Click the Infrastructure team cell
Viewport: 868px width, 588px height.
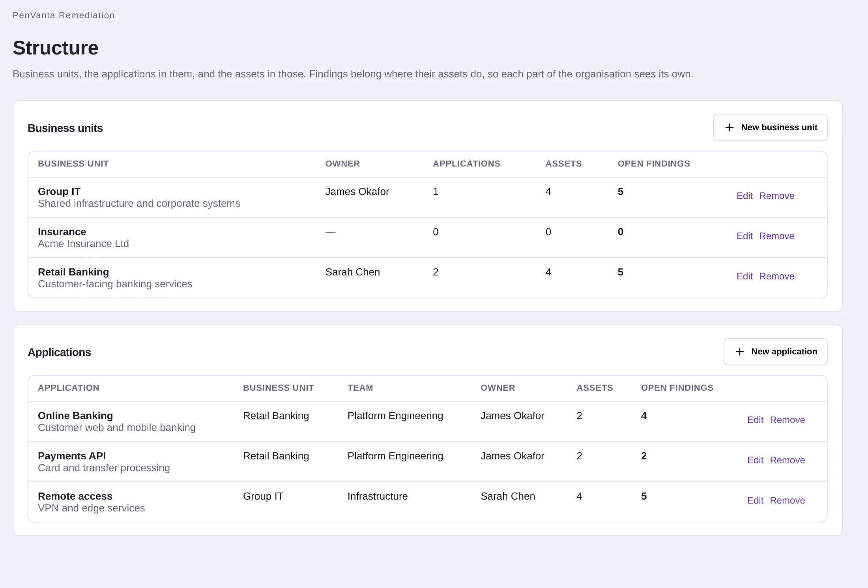(x=378, y=496)
